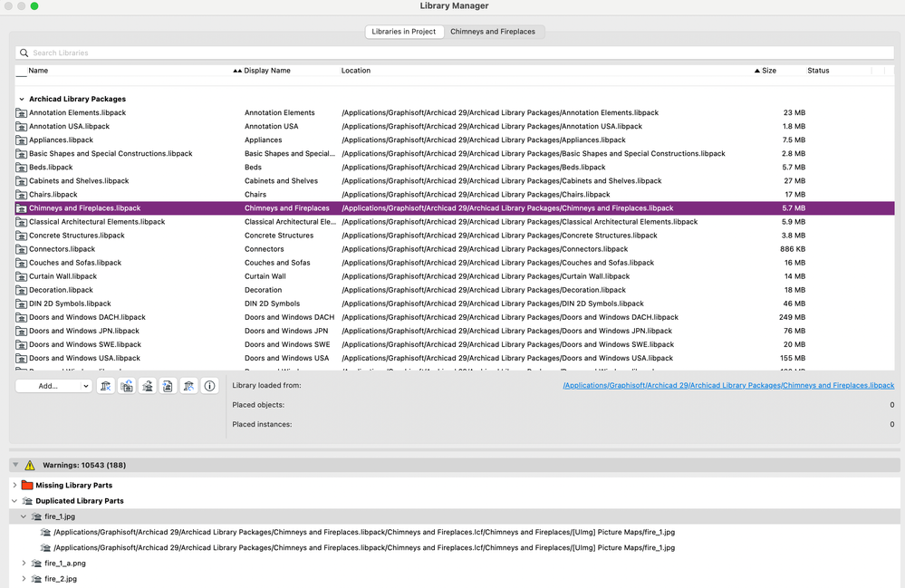Switch to the Chimneys and Fireplaces tab

point(493,32)
